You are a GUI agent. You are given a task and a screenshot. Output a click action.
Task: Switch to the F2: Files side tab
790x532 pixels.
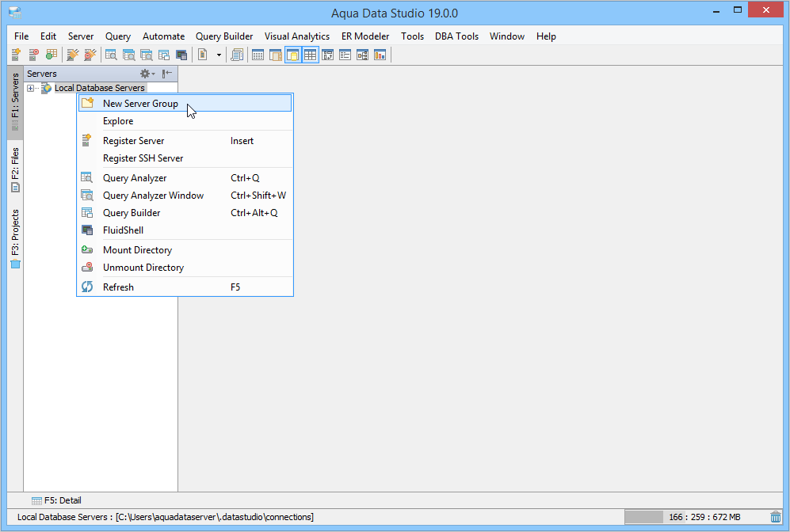[15, 170]
